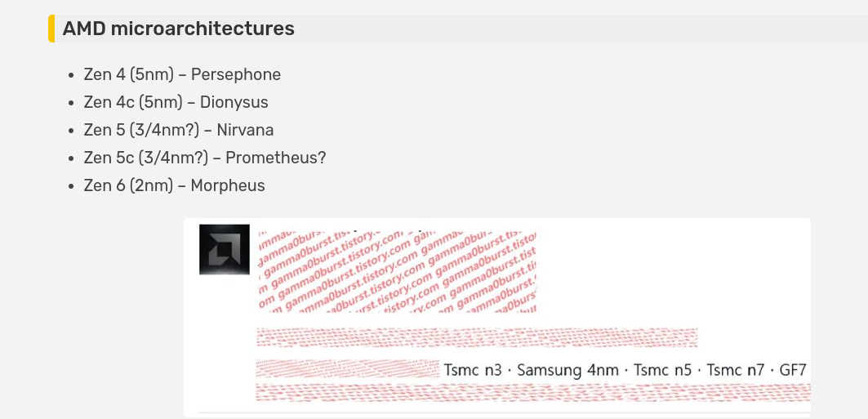Click the large gamma0burst watermark block
The width and height of the screenshot is (868, 419).
(397, 271)
